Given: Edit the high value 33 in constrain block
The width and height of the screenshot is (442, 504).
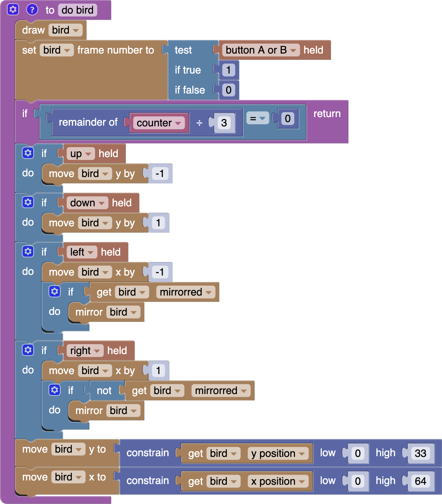Looking at the screenshot, I should [420, 453].
